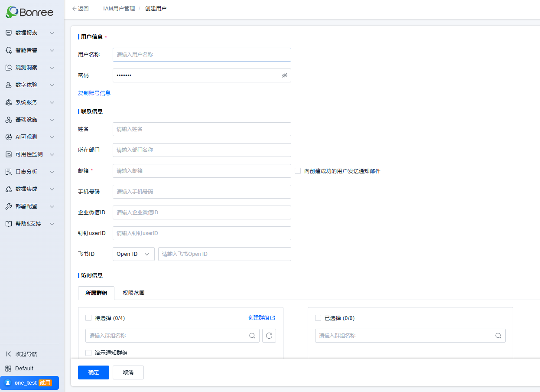
Task: Click the 观测洞察 search icon
Action: (x=9, y=68)
